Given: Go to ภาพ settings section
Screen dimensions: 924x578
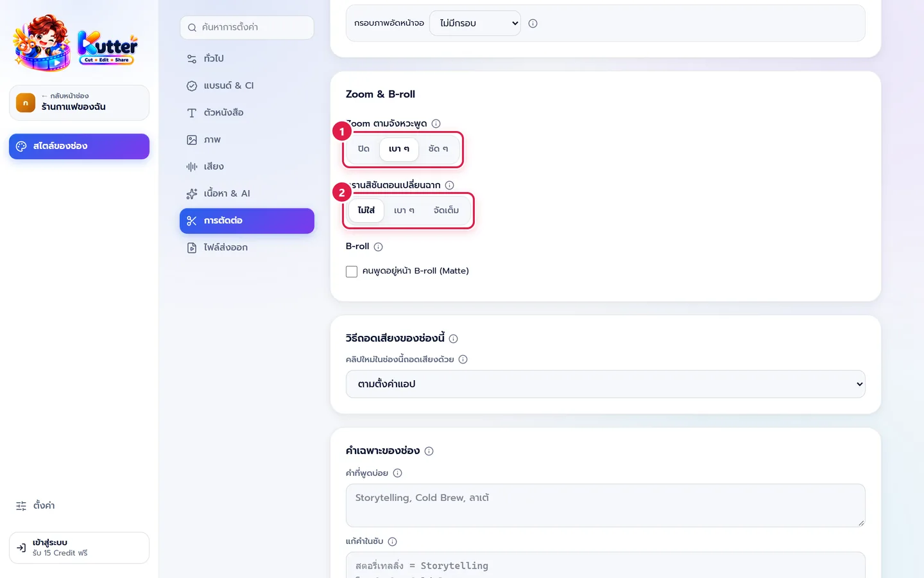Looking at the screenshot, I should [247, 139].
